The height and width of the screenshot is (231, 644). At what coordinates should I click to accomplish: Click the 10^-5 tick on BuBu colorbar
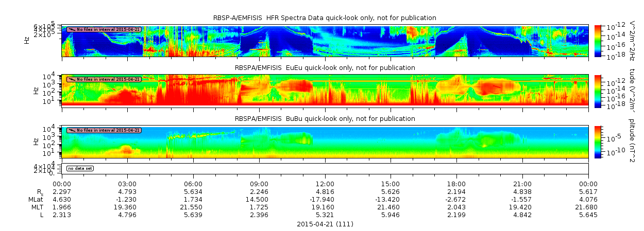point(613,137)
